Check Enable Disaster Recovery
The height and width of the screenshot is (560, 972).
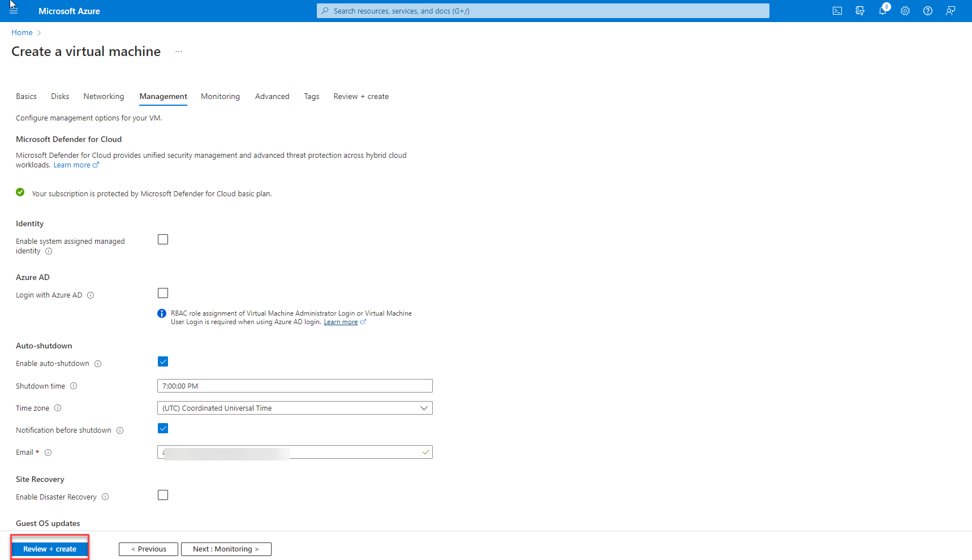[163, 495]
